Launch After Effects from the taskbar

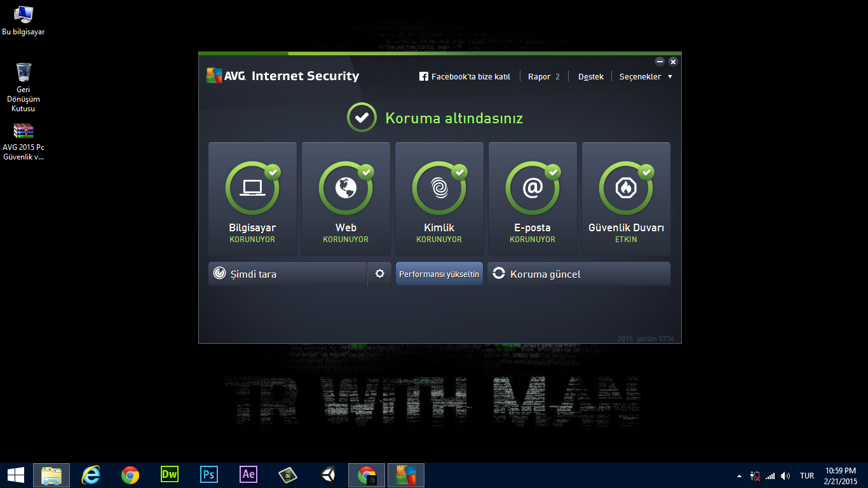248,475
